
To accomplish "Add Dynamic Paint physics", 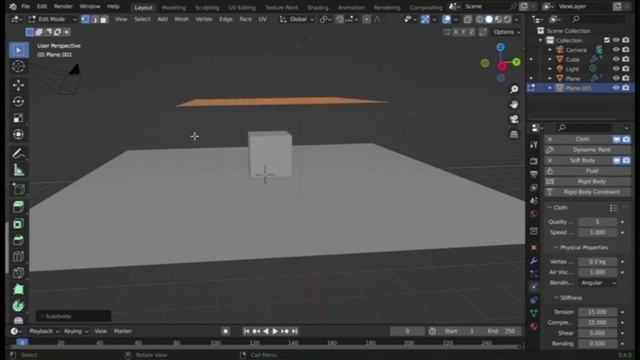I will pyautogui.click(x=588, y=150).
